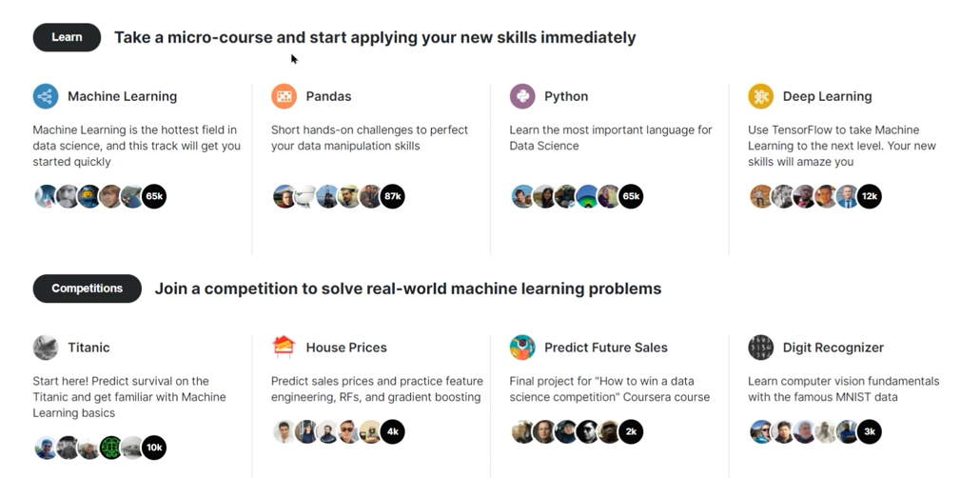Open the Pandas course title link
Screen dimensions: 980x478
click(328, 96)
